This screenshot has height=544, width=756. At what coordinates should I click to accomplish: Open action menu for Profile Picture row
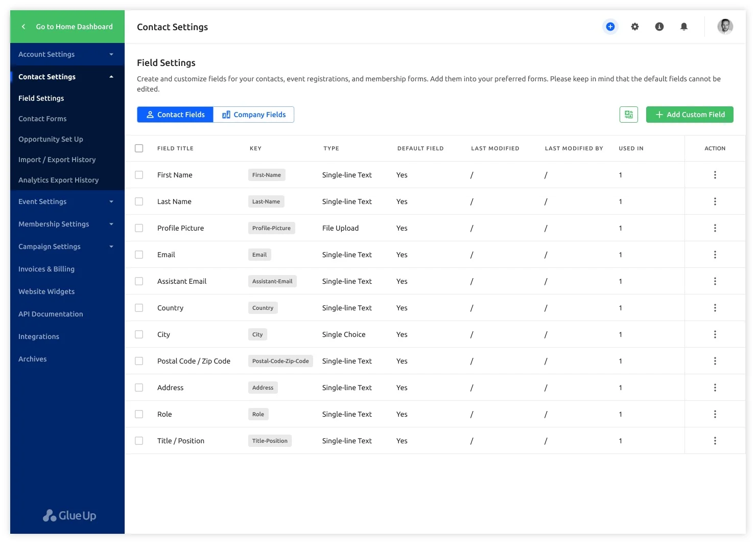pos(715,228)
